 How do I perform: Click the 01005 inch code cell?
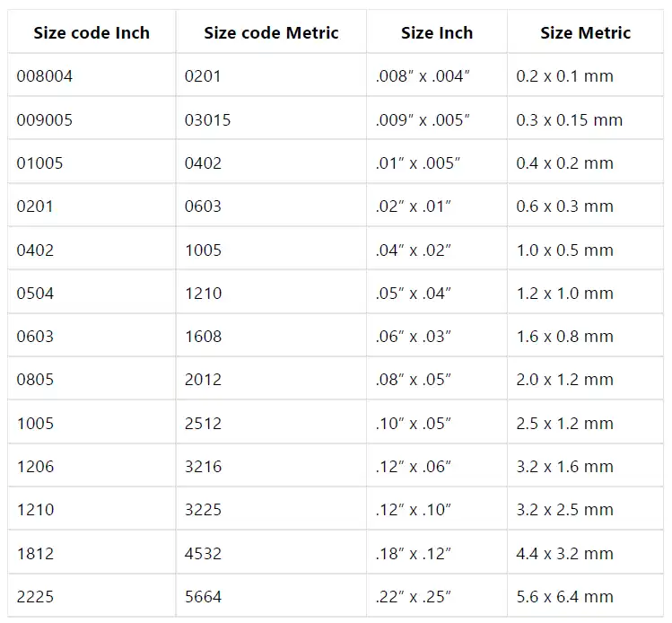[40, 163]
